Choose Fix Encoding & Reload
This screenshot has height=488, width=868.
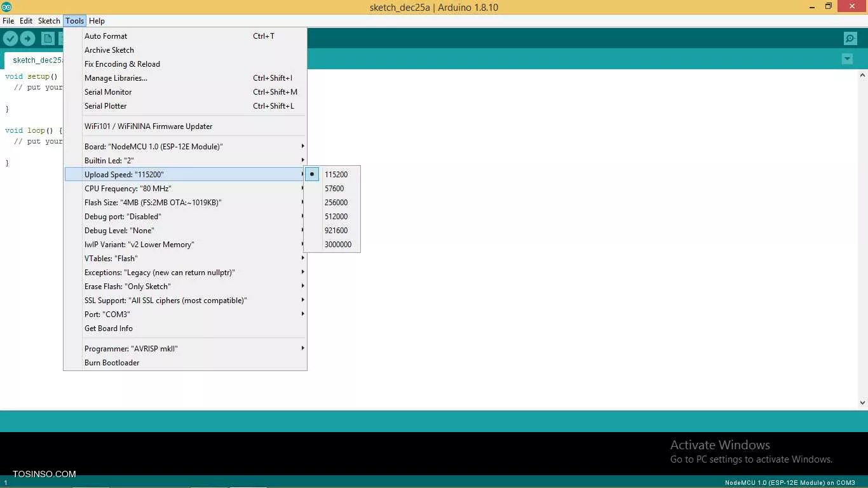pyautogui.click(x=186, y=64)
